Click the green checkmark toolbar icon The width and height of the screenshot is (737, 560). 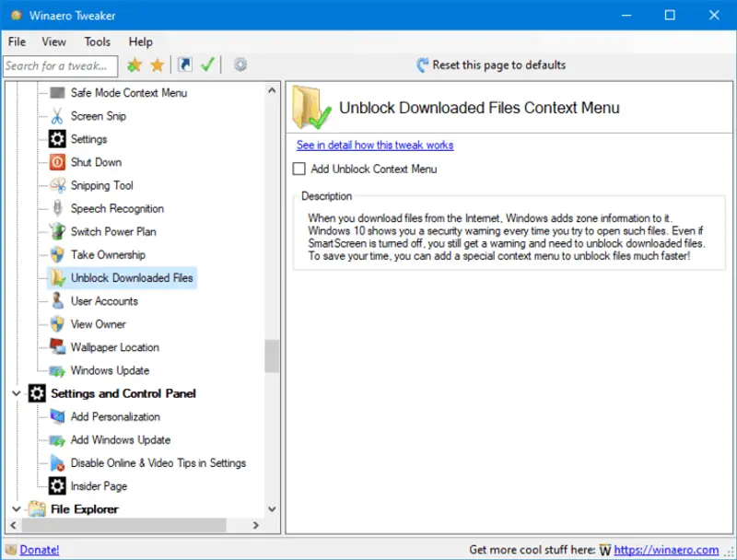pyautogui.click(x=207, y=64)
